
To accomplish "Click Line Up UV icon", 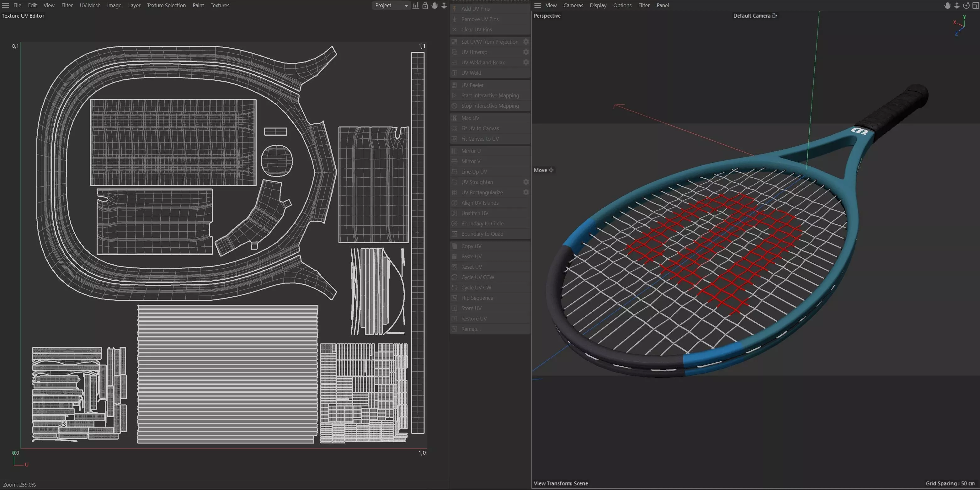I will point(454,172).
